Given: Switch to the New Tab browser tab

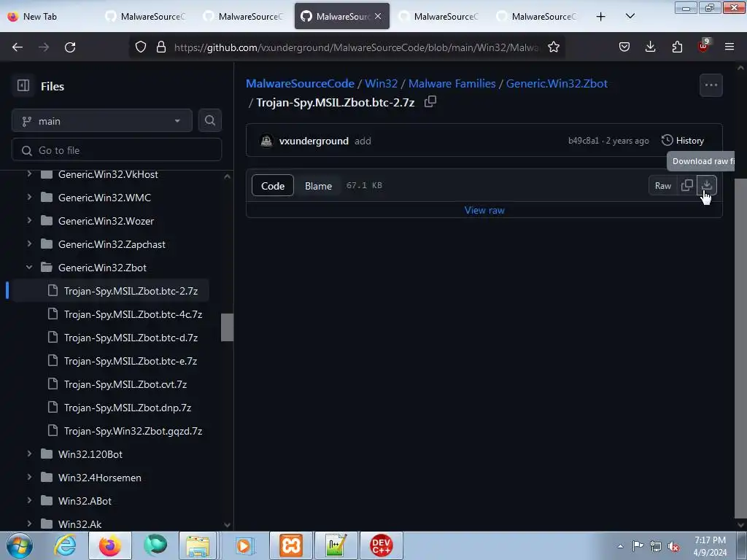Looking at the screenshot, I should tap(49, 16).
